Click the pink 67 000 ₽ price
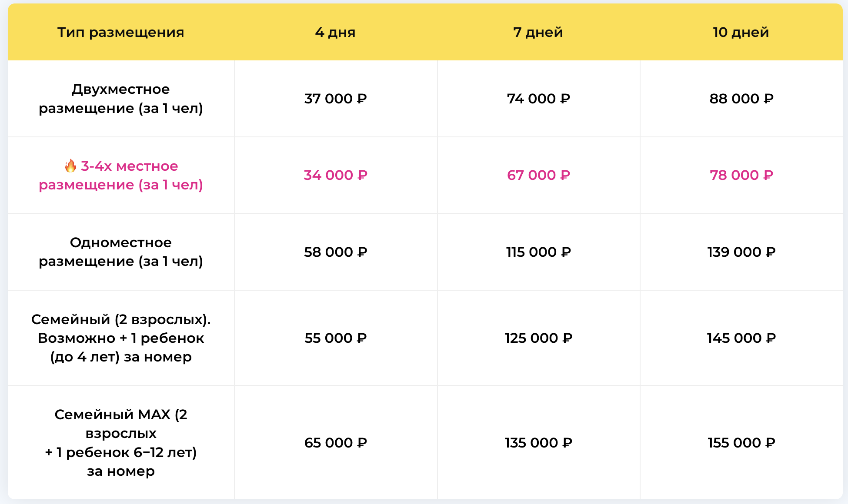848x504 pixels. point(538,175)
